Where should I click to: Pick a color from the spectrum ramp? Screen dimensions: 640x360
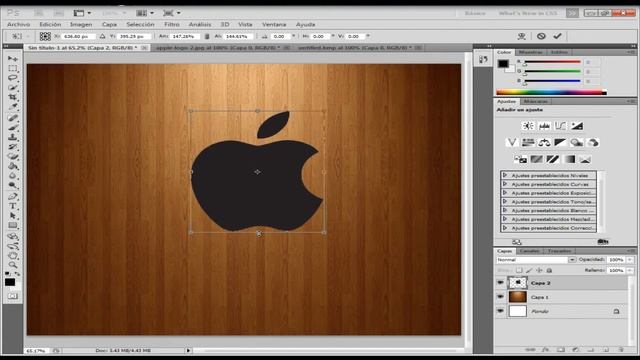551,93
